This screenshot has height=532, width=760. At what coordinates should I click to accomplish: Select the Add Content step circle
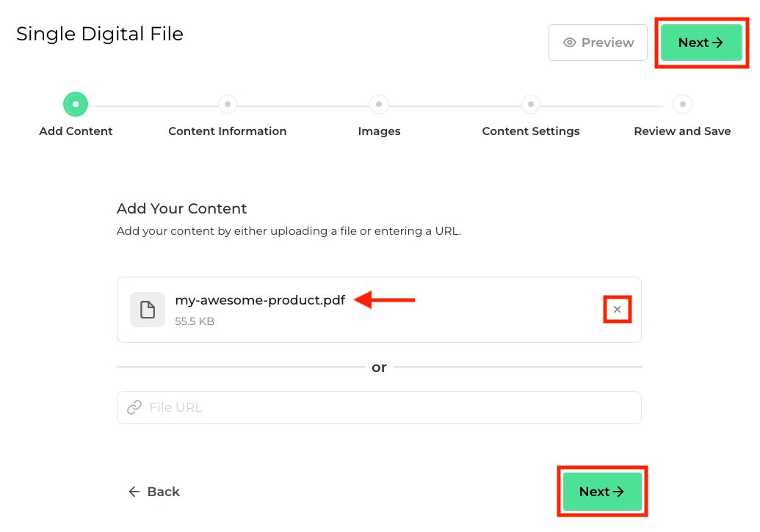point(76,104)
